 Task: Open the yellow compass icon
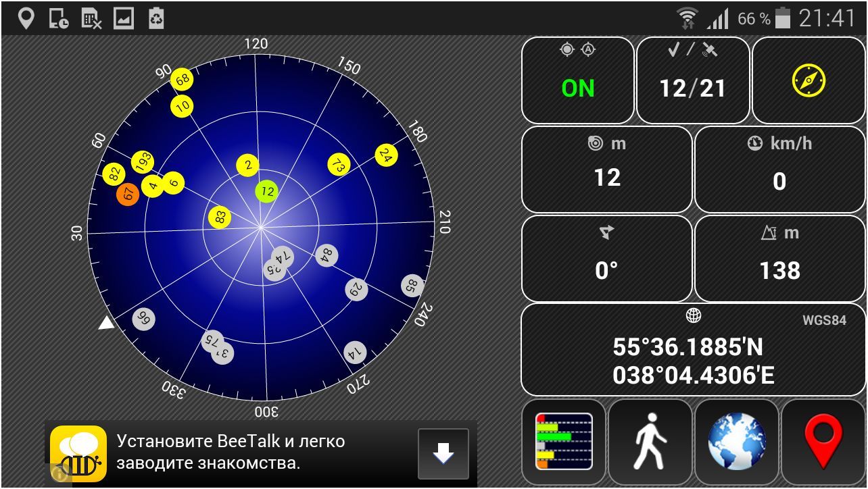[x=809, y=80]
